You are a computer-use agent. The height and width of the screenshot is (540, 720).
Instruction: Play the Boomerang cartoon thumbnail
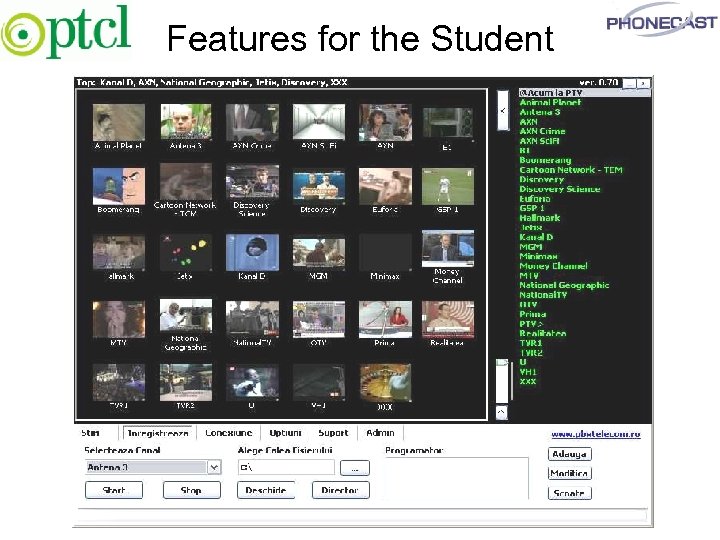pos(118,186)
